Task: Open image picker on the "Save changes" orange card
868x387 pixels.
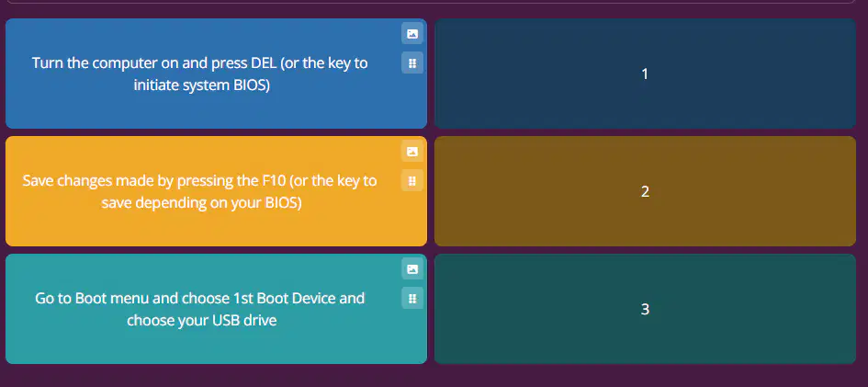Action: tap(411, 151)
